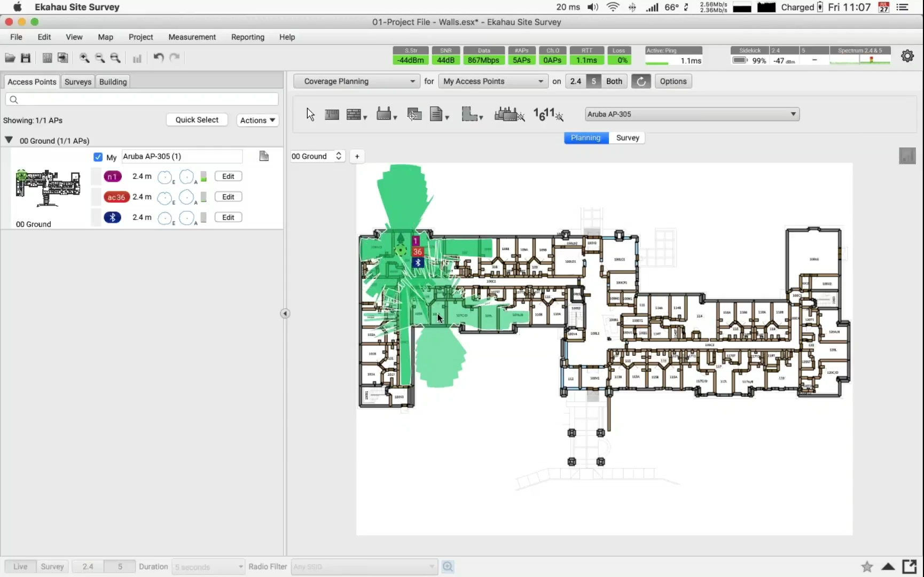Select the brick wall drawing tool
Viewport: 924px width, 577px height.
click(x=354, y=114)
